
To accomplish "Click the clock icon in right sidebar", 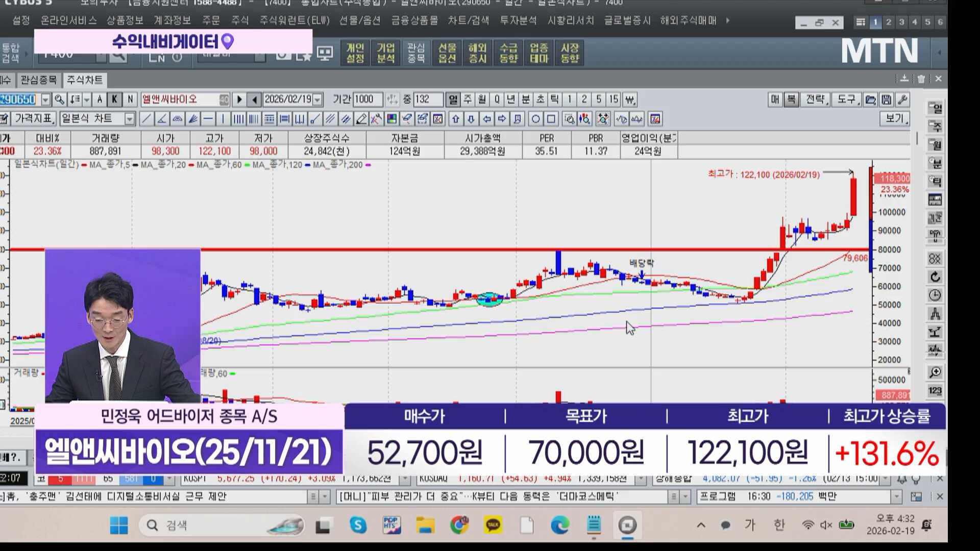I will (935, 295).
